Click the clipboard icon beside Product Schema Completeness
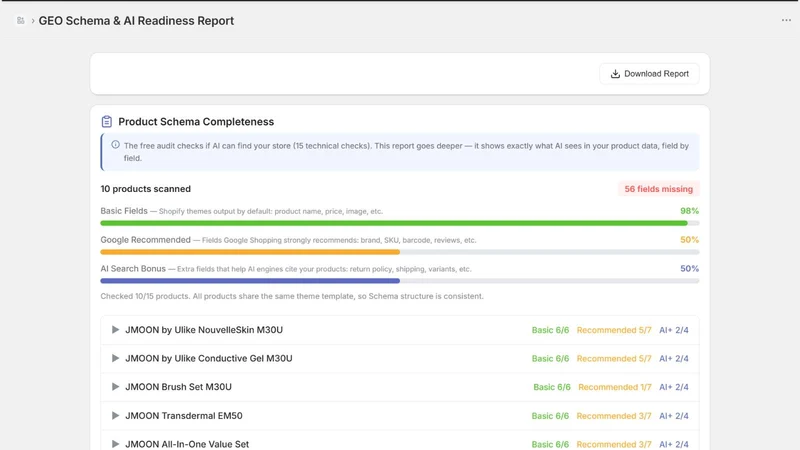Viewport: 800px width, 450px height. pyautogui.click(x=107, y=121)
